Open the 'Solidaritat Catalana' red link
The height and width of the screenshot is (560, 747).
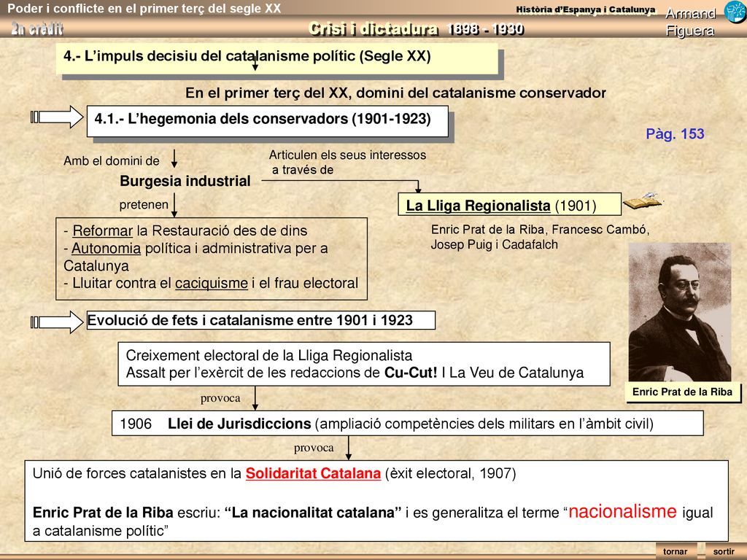(x=313, y=473)
